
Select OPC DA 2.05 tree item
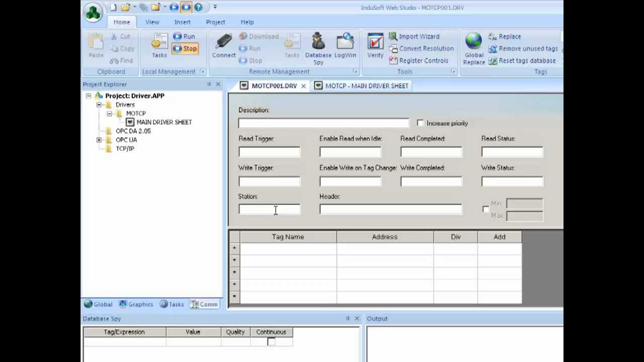click(133, 131)
